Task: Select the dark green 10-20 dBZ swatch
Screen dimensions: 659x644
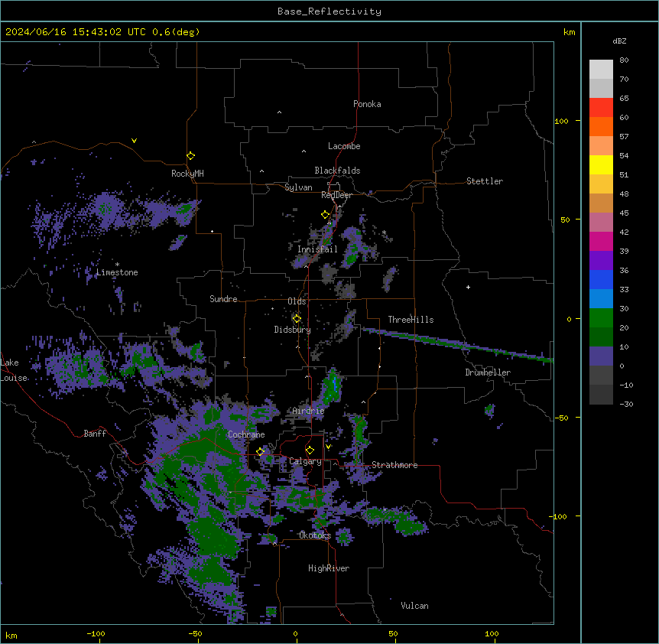Action: coord(601,337)
